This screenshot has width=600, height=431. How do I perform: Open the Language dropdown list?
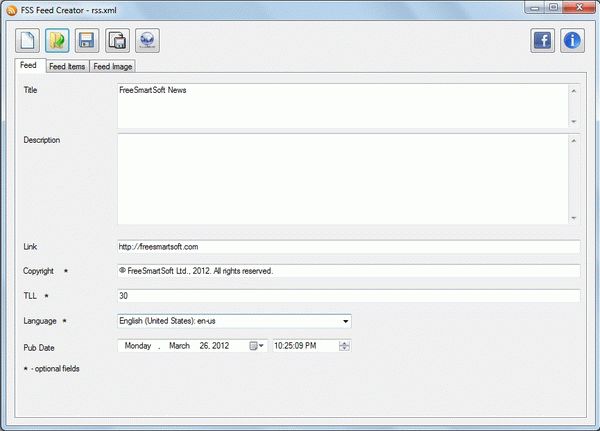click(346, 321)
